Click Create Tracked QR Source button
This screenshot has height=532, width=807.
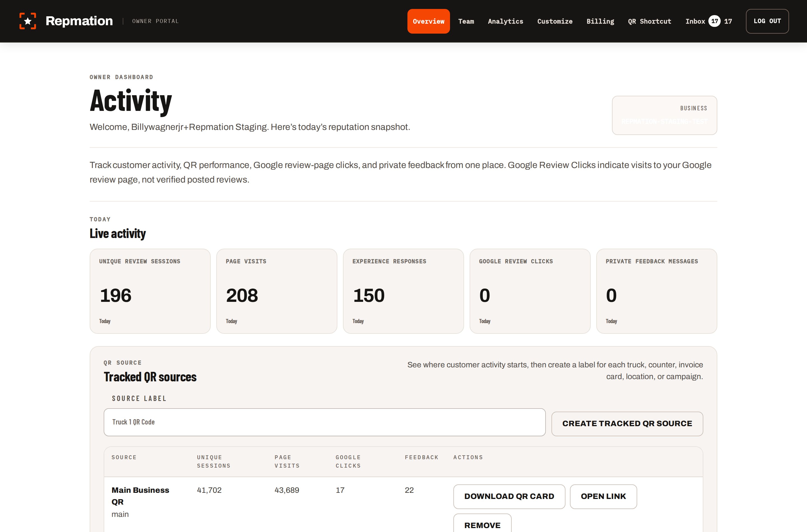pyautogui.click(x=627, y=424)
